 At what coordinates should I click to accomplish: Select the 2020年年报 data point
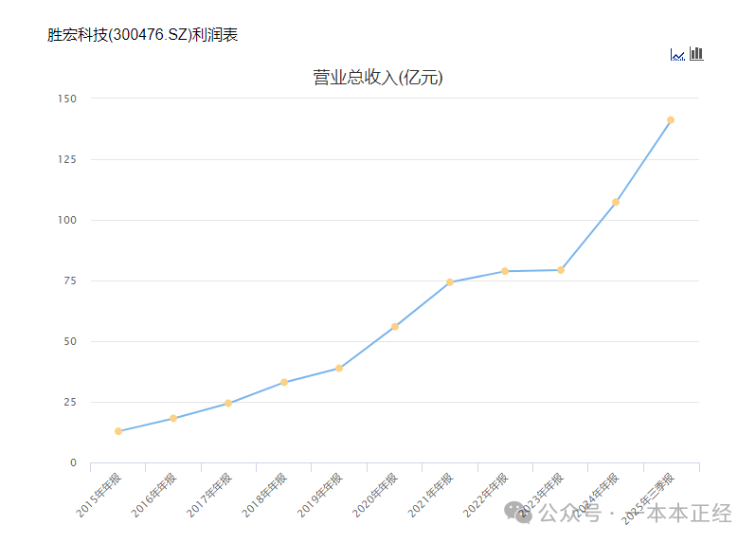coord(395,327)
